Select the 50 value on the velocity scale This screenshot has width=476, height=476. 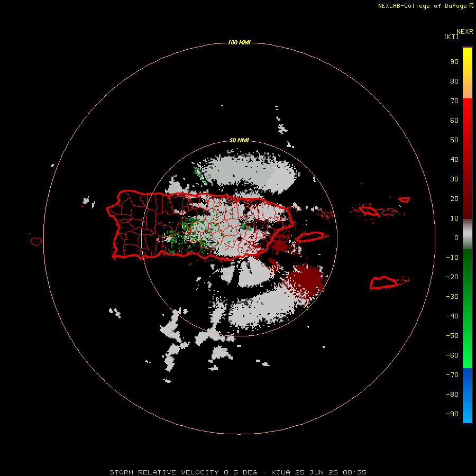click(454, 140)
